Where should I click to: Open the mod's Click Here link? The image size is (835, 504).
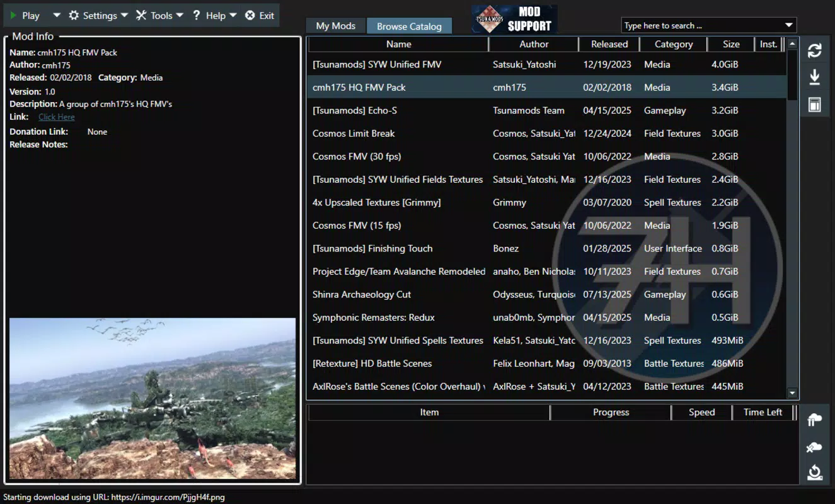56,117
